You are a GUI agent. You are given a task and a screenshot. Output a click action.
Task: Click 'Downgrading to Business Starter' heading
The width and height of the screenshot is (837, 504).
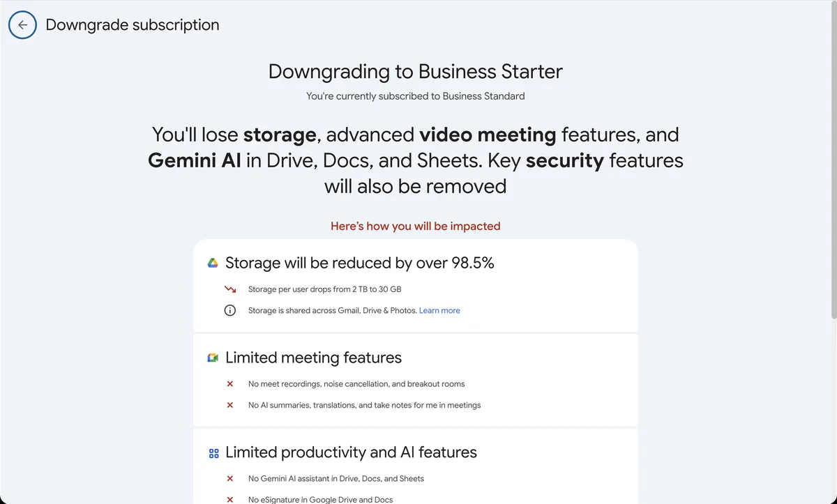(416, 71)
